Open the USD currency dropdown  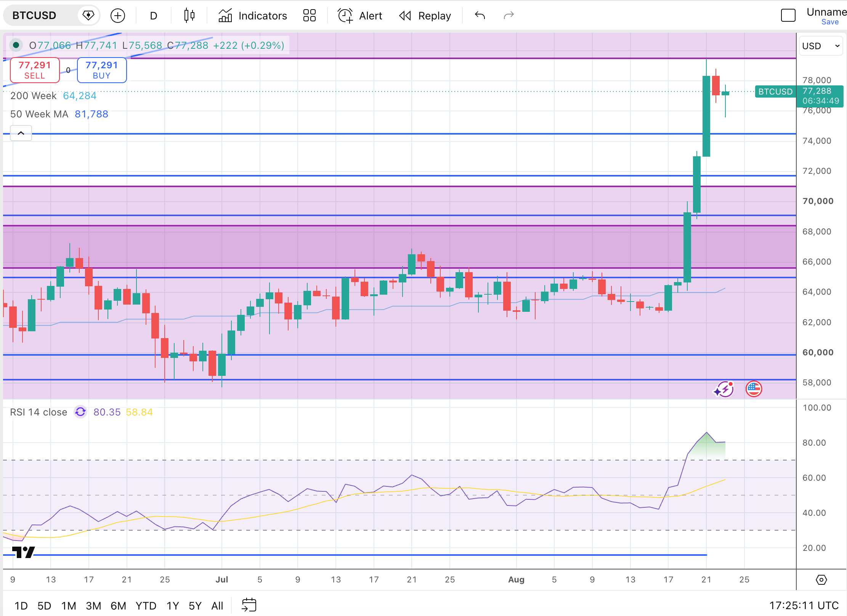(821, 46)
